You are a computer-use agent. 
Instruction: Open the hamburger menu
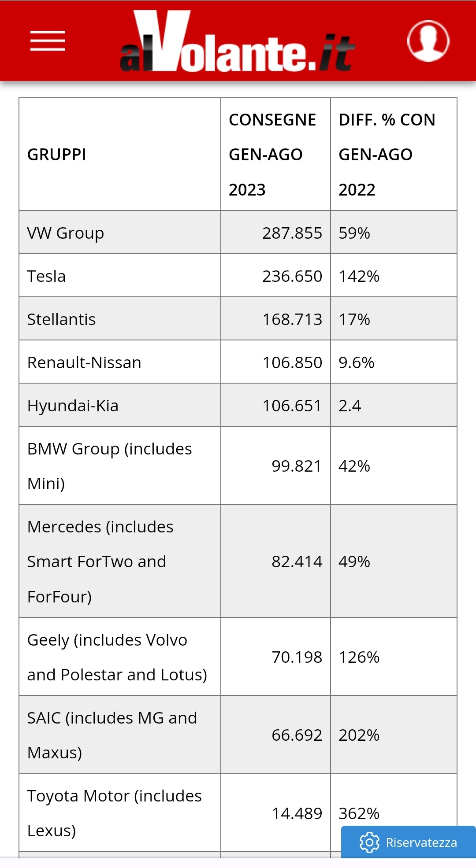coord(48,41)
